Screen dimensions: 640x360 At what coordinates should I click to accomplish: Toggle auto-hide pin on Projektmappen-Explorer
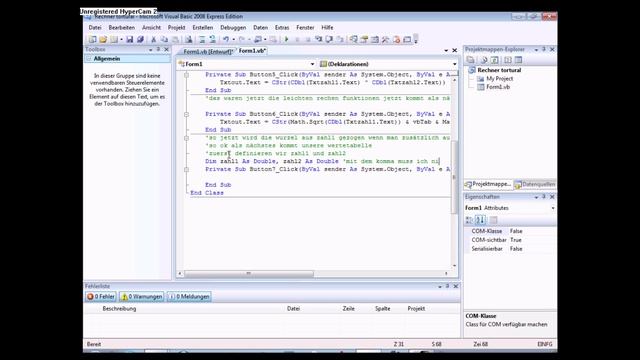pyautogui.click(x=544, y=49)
